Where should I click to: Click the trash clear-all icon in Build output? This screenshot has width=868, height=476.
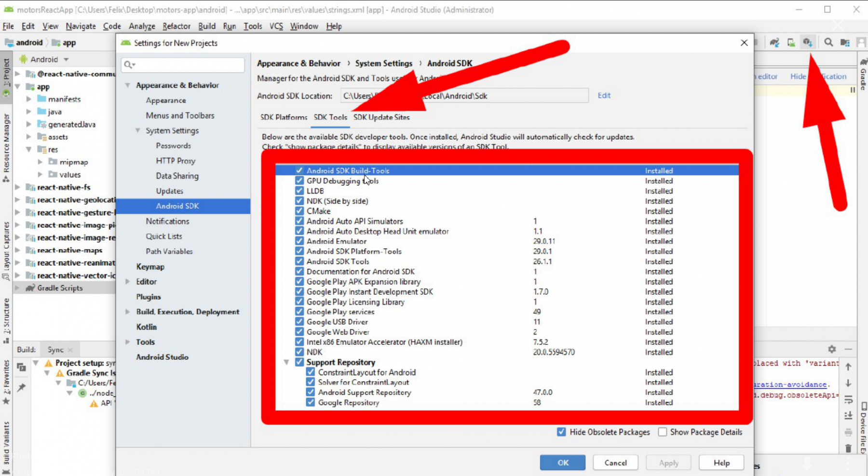(x=848, y=448)
